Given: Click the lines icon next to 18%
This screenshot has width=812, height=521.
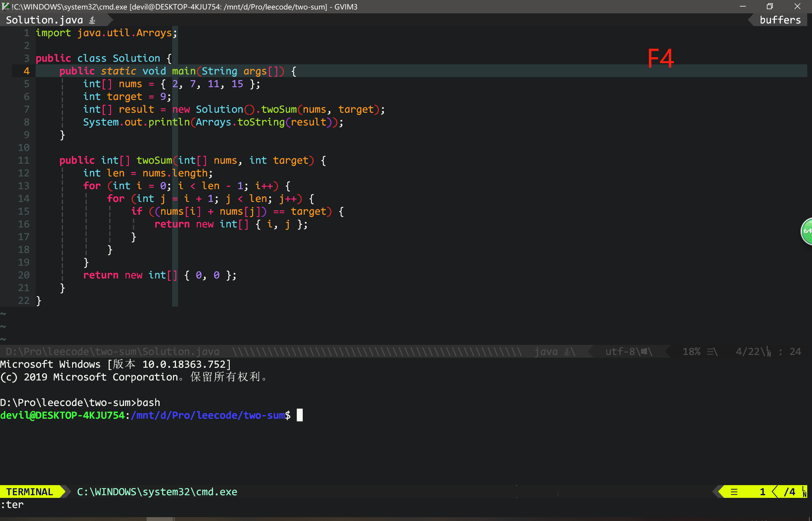Looking at the screenshot, I should pos(710,352).
